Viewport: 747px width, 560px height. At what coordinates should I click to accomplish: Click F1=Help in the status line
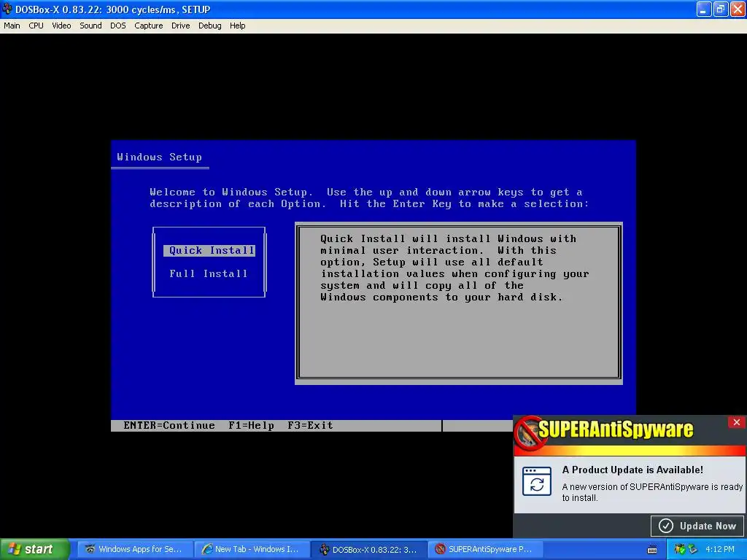251,425
